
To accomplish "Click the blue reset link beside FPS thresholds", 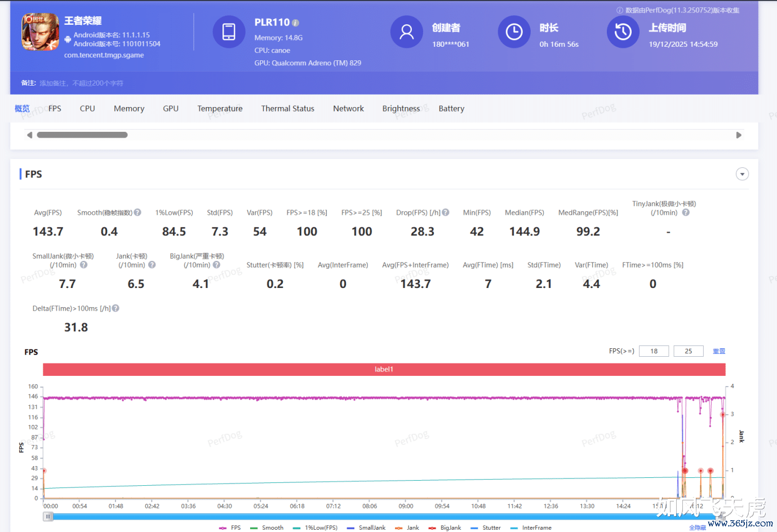I will click(x=719, y=351).
